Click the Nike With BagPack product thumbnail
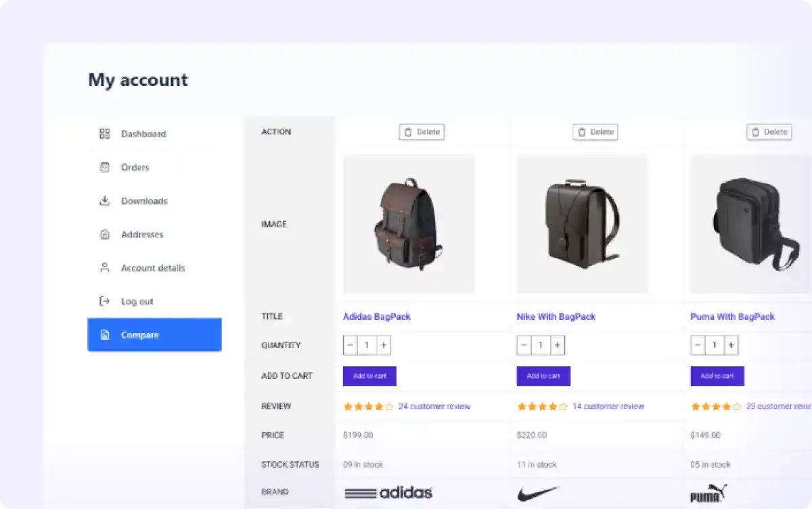812x509 pixels. tap(582, 224)
